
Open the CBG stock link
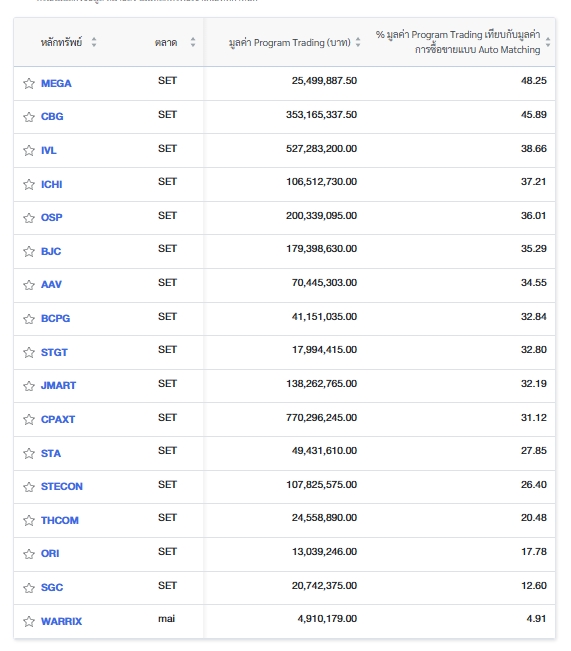click(52, 116)
